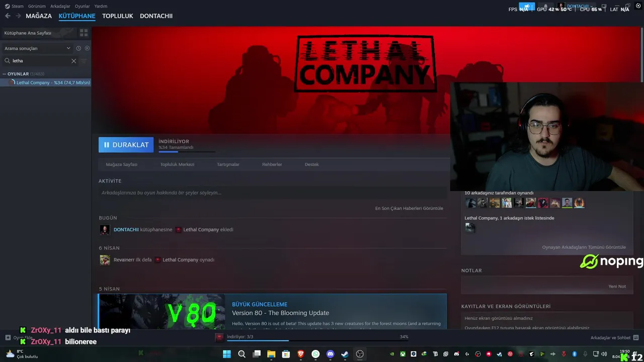Open WhatsApp from the taskbar

(315, 354)
